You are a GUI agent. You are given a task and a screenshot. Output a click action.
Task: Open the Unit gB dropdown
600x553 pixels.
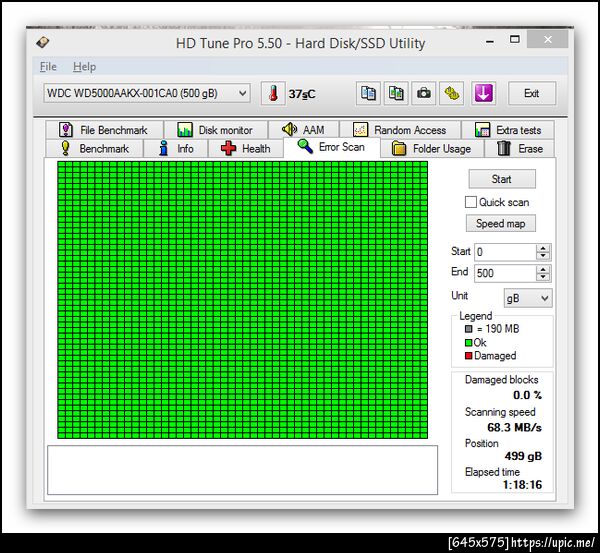coord(528,298)
